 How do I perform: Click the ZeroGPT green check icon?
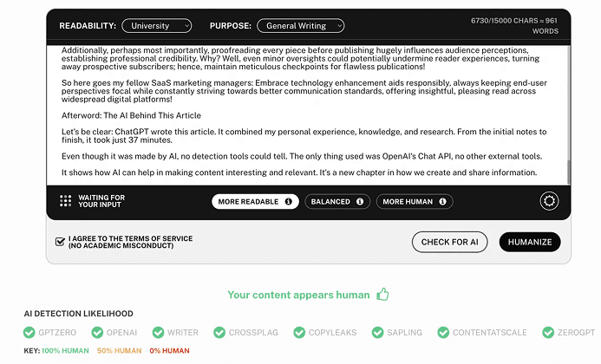point(548,333)
